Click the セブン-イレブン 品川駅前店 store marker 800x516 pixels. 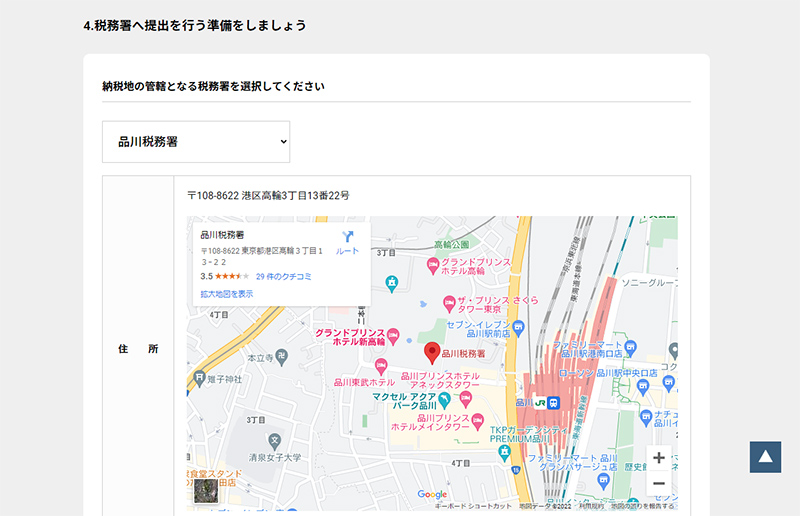pyautogui.click(x=518, y=327)
